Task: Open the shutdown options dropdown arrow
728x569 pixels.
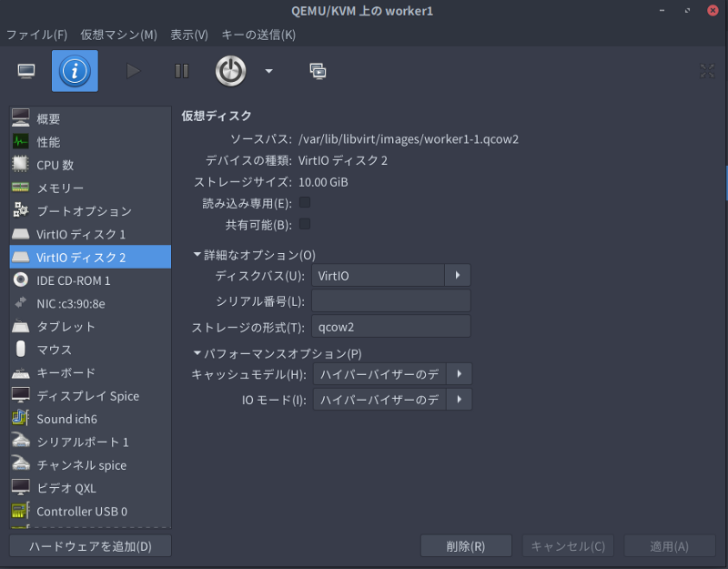Action: tap(268, 71)
